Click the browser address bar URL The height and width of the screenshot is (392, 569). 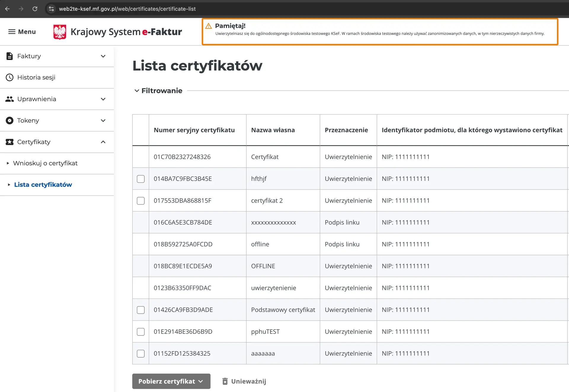pyautogui.click(x=127, y=9)
